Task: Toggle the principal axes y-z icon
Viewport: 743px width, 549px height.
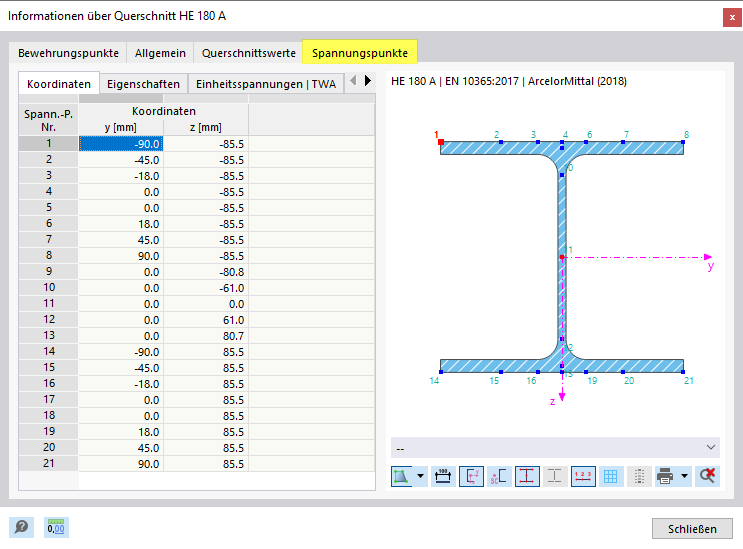Action: [x=471, y=476]
